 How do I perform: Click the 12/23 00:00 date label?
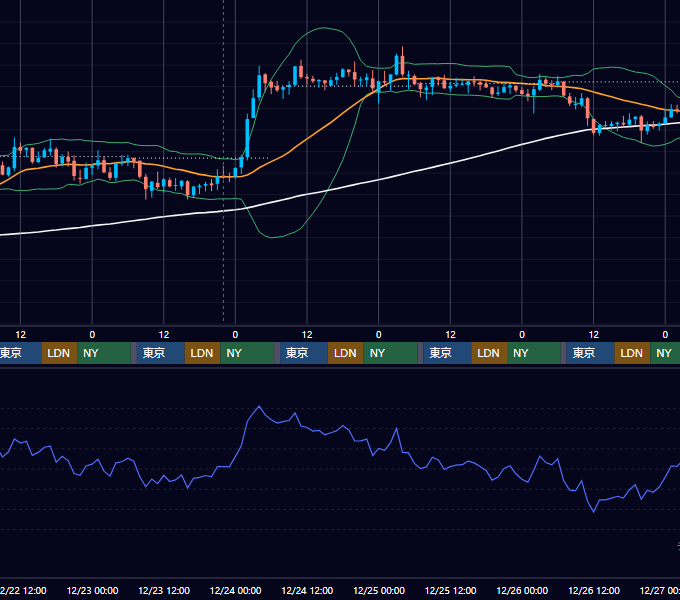click(92, 590)
